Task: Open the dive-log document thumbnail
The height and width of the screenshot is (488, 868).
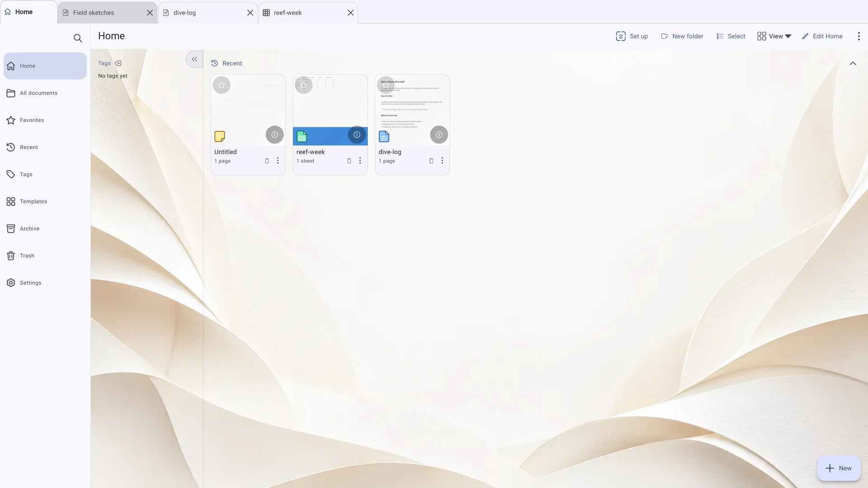Action: [412, 110]
